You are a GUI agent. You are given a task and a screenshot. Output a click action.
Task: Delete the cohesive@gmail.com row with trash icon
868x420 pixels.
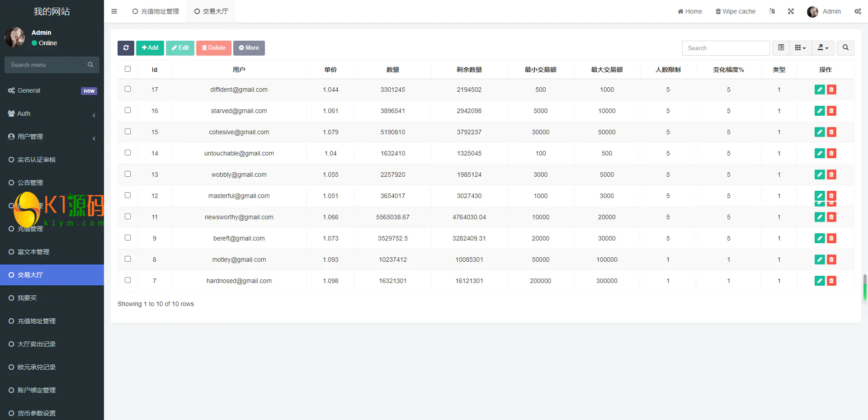[x=831, y=132]
